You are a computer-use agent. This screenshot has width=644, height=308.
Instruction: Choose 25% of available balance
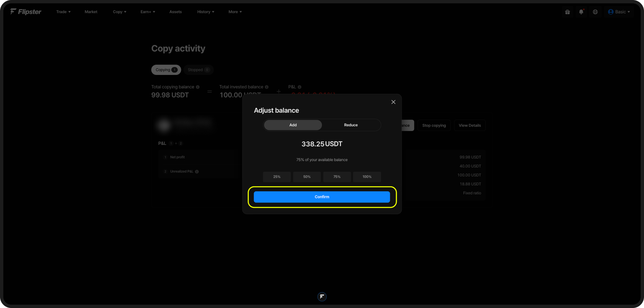click(x=277, y=177)
